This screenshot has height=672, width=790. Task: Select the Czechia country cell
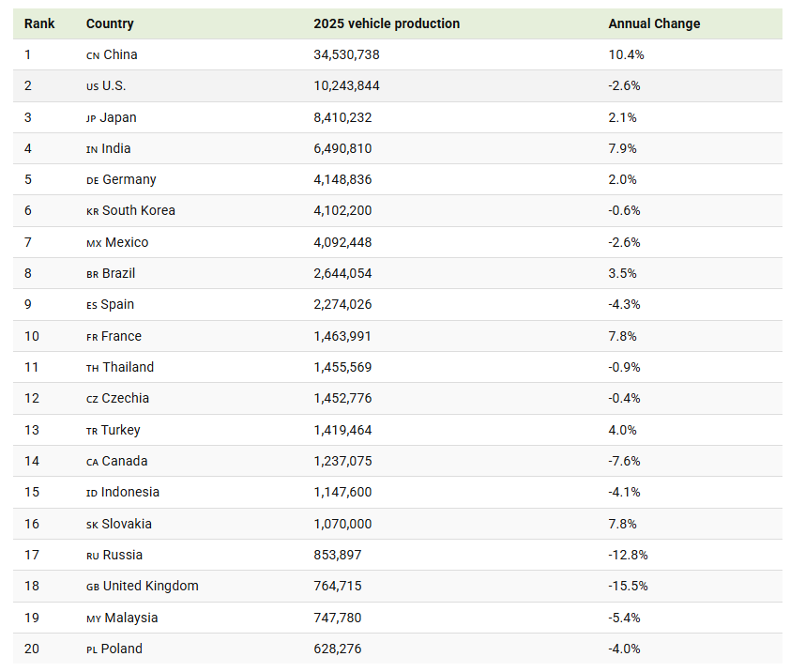[117, 398]
